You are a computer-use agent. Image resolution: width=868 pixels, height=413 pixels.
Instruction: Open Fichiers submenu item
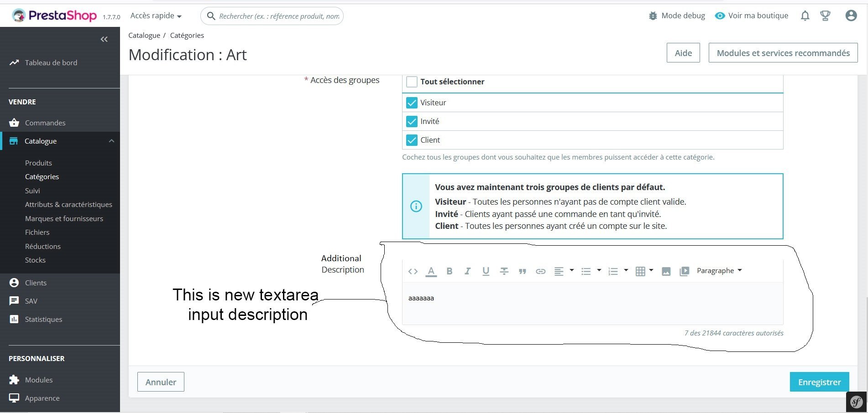click(37, 232)
